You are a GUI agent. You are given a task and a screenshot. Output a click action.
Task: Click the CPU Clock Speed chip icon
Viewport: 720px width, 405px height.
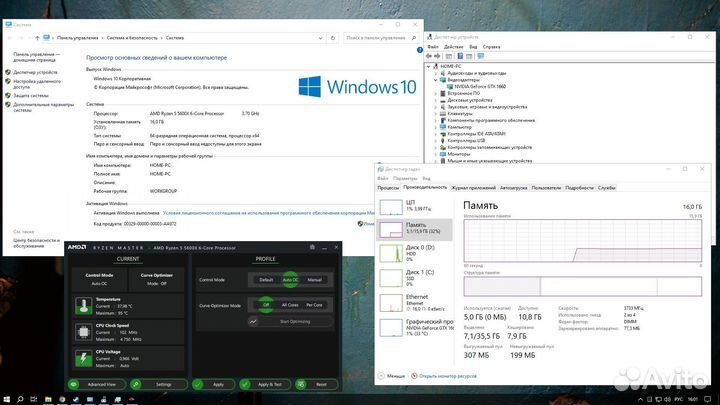tap(81, 331)
